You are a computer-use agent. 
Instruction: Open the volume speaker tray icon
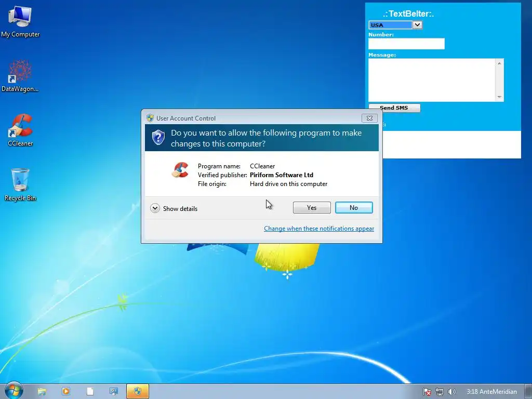(x=451, y=392)
